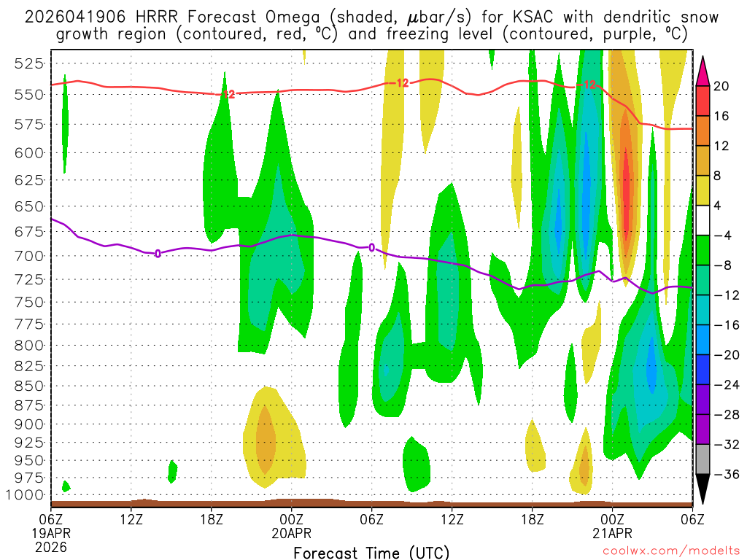Image resolution: width=747 pixels, height=560 pixels.
Task: Select the 06Z 19APR starting time label
Action: click(x=50, y=526)
